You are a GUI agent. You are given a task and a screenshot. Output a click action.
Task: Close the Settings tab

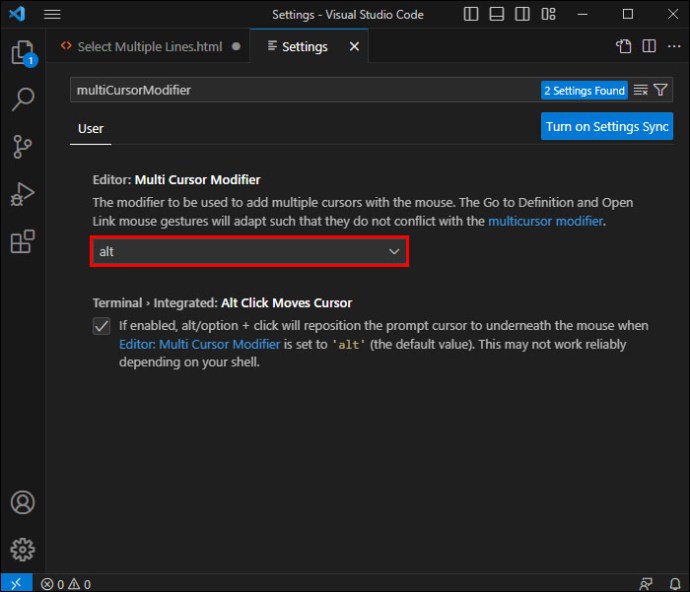[x=354, y=46]
